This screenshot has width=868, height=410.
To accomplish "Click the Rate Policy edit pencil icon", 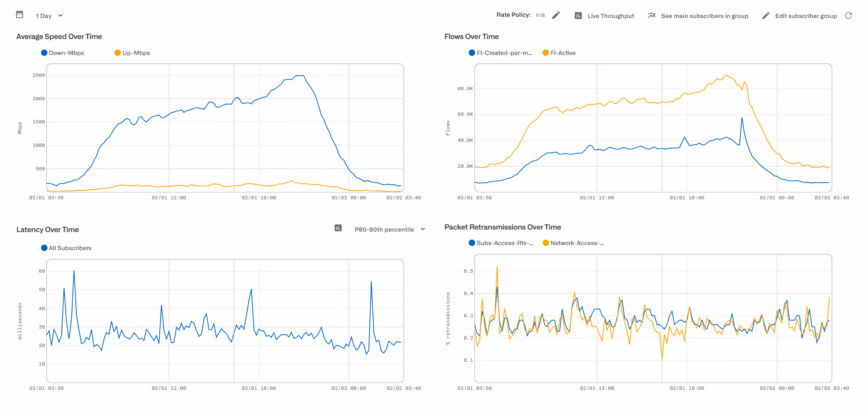I will 556,15.
